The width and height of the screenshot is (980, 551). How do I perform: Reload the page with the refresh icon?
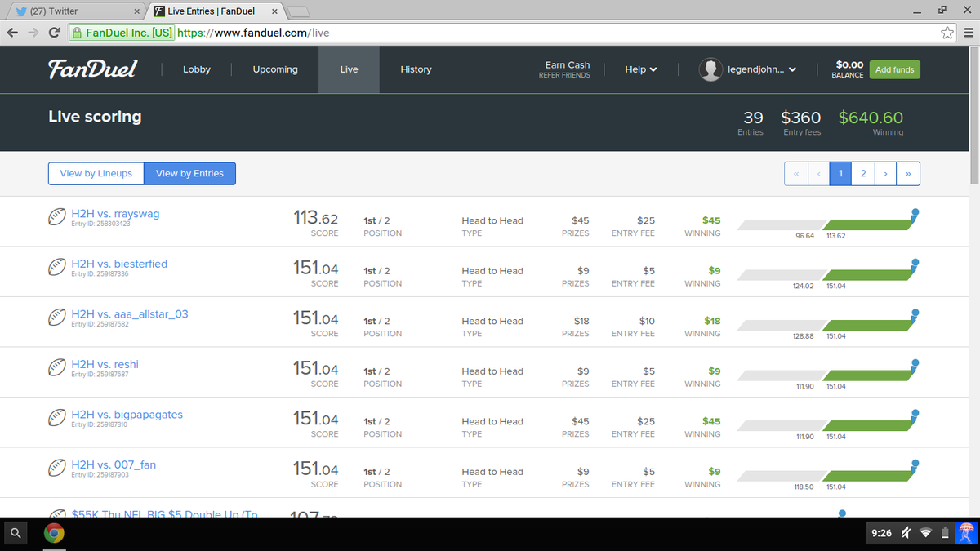[x=53, y=33]
